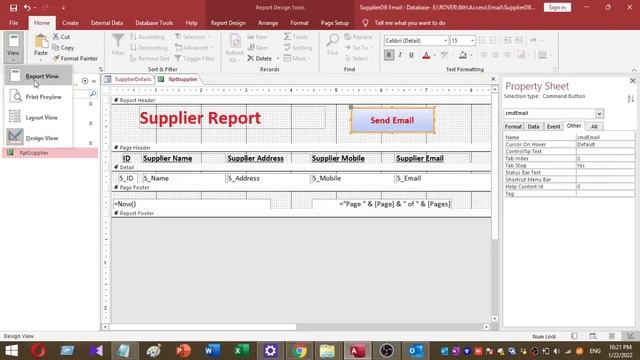The height and width of the screenshot is (360, 640).
Task: Select the Send Email command button
Action: click(x=392, y=120)
